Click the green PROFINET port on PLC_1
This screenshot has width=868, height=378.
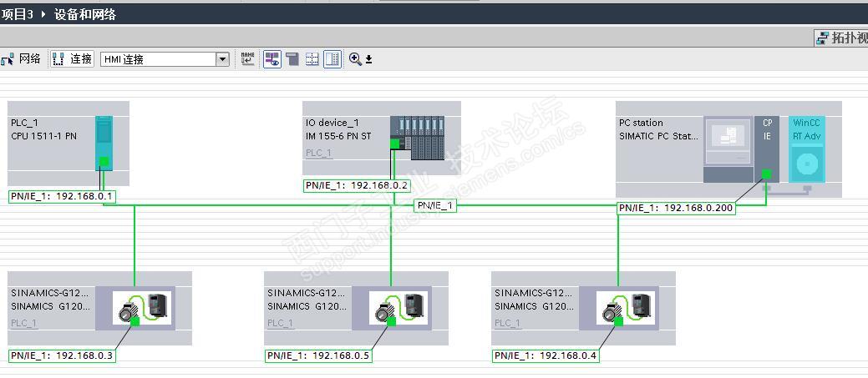point(104,161)
